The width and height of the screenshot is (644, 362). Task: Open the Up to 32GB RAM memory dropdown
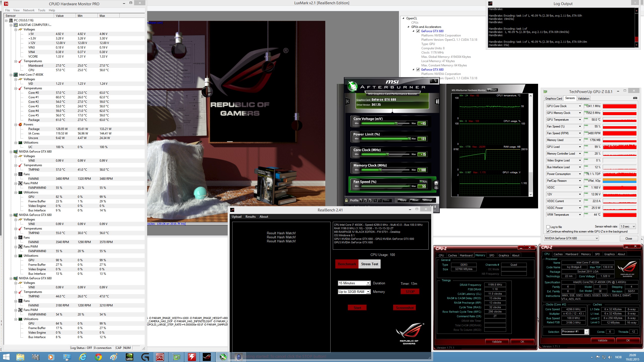354,292
